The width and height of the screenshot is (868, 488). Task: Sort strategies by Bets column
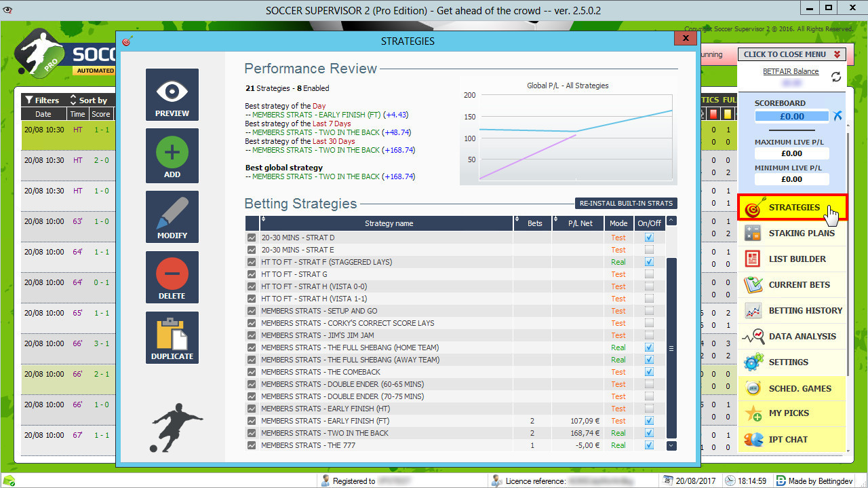click(x=532, y=223)
